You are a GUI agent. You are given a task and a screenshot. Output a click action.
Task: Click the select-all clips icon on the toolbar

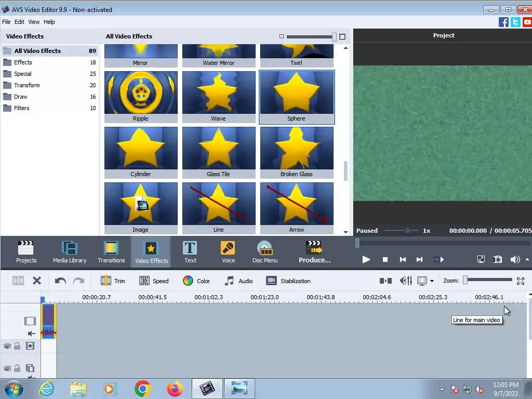[18, 281]
